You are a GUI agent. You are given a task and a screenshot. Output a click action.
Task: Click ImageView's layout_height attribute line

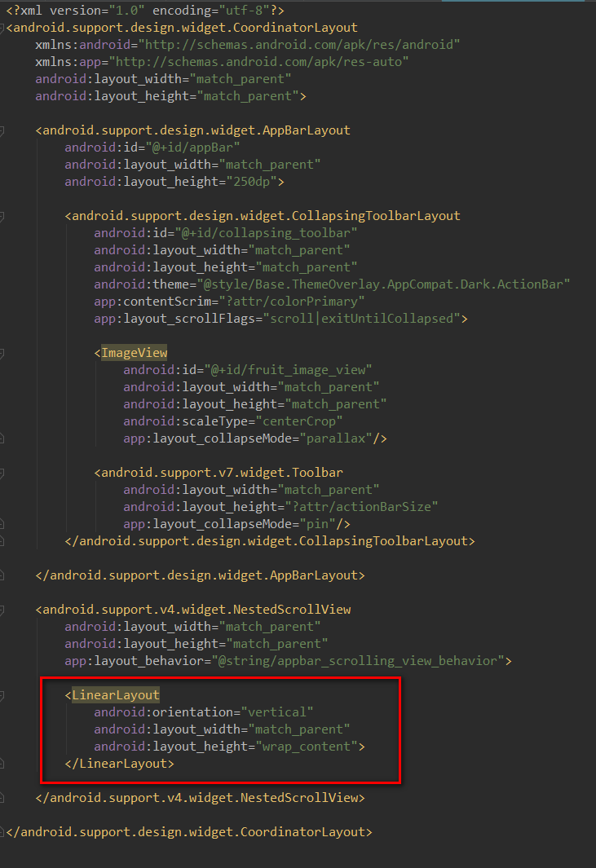tap(255, 405)
